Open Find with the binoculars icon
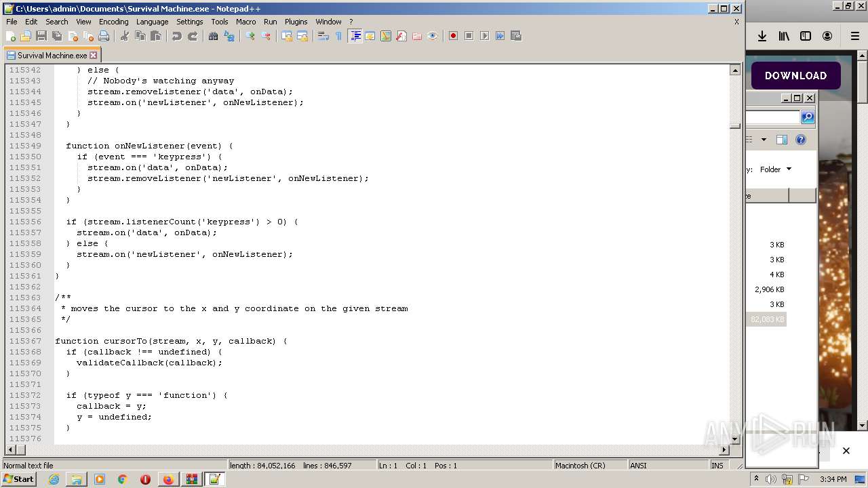The width and height of the screenshot is (868, 488). [x=214, y=36]
